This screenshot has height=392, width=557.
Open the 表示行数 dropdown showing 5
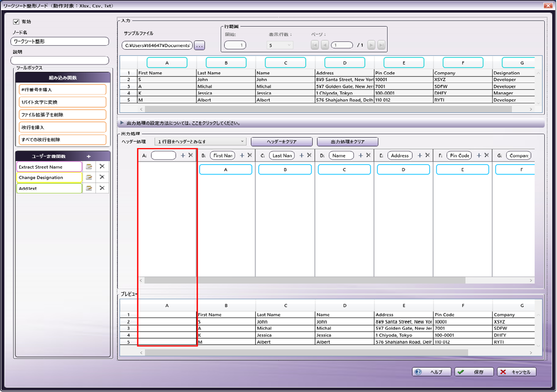(x=280, y=45)
